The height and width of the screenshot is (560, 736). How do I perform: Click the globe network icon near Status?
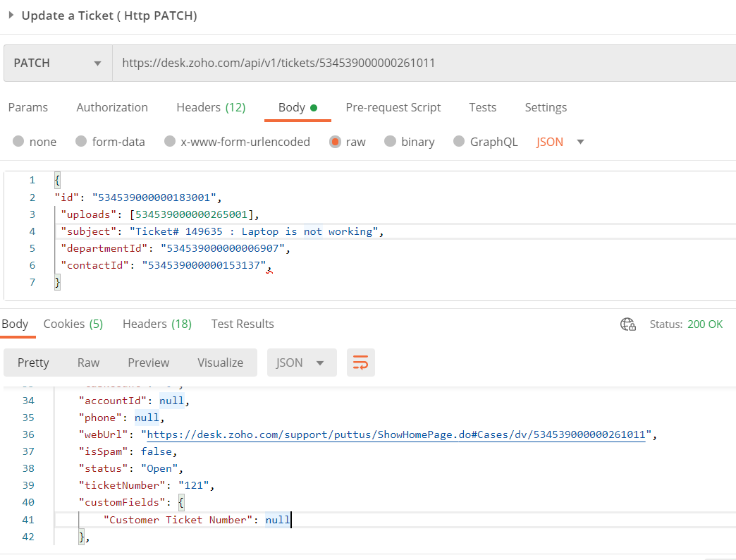point(627,324)
